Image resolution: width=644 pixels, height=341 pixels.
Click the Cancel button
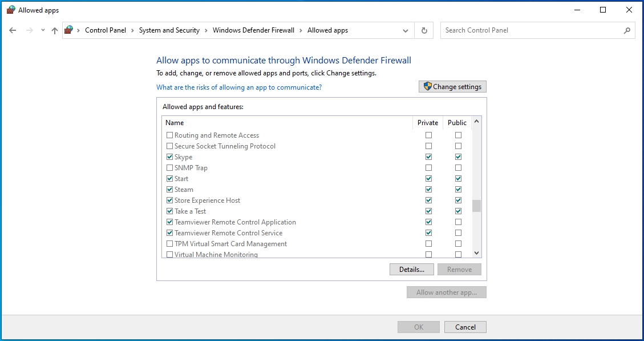point(465,327)
